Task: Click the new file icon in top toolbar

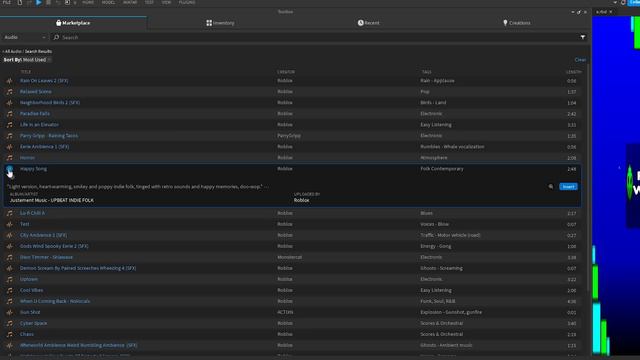Action: point(20,2)
